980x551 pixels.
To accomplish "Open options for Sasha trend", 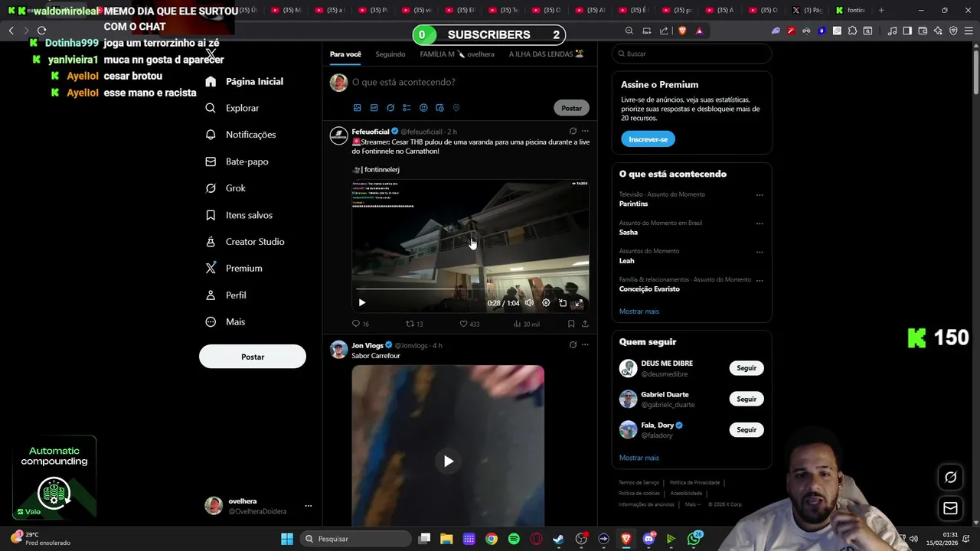I will 759,223.
